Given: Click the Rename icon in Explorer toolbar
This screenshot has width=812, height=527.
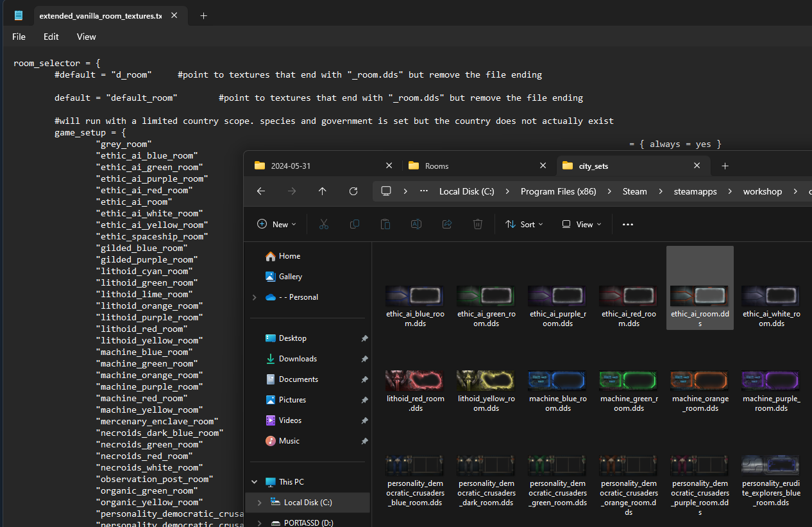Looking at the screenshot, I should [416, 224].
